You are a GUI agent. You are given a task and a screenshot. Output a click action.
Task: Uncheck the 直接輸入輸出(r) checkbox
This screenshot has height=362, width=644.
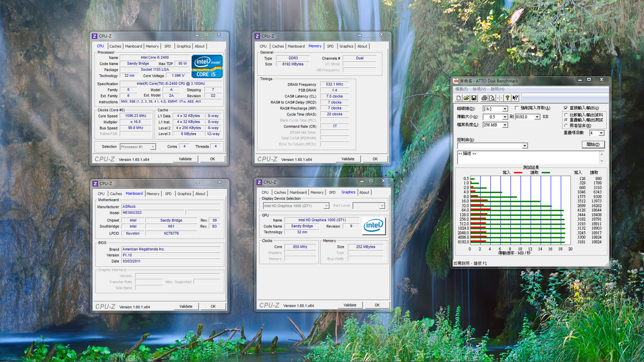(x=566, y=108)
